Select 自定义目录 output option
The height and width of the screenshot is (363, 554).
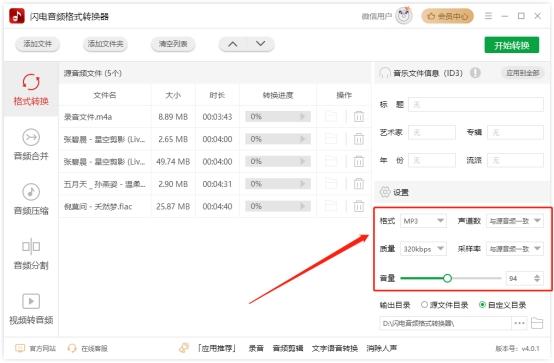pos(502,305)
